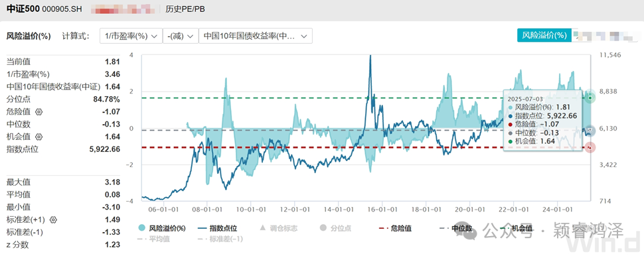Click the 中证500 index title
This screenshot has width=644, height=256.
23,9
